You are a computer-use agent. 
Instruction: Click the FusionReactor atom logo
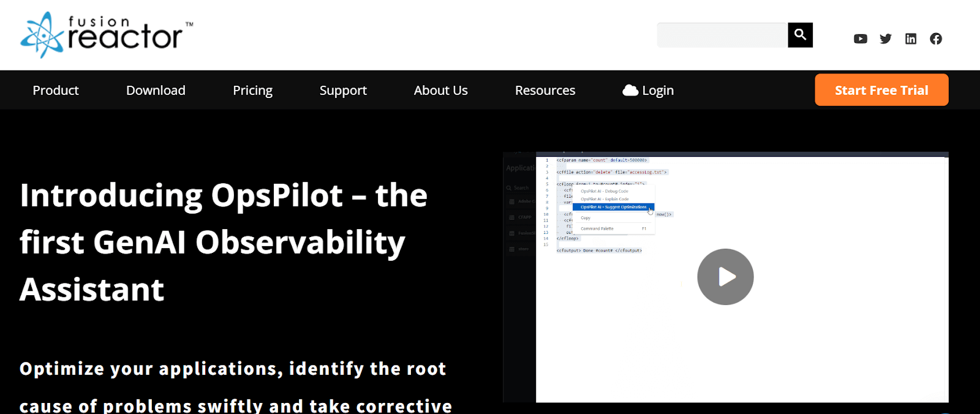tap(42, 36)
